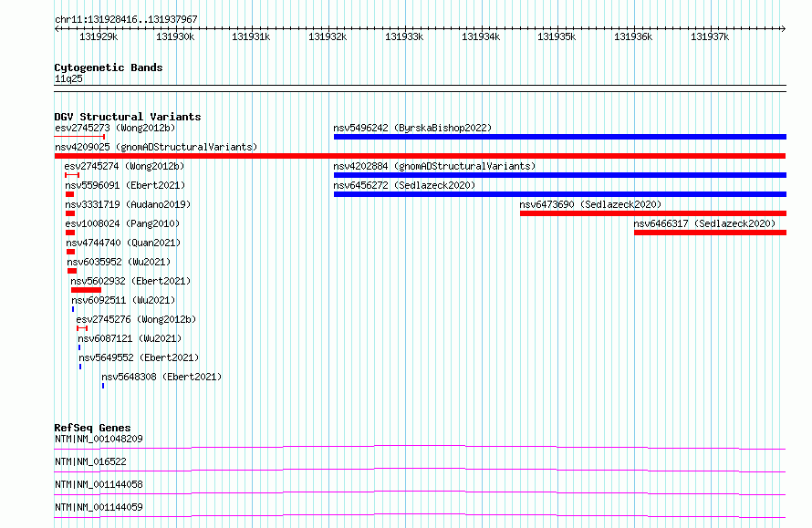Open the NTM|NM_001144058 gene label

pyautogui.click(x=99, y=484)
